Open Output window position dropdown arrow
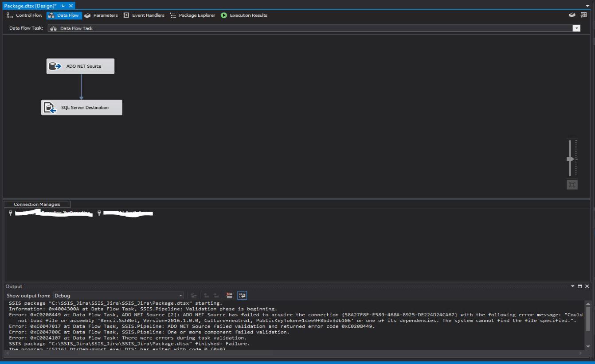595x364 pixels. pos(573,287)
